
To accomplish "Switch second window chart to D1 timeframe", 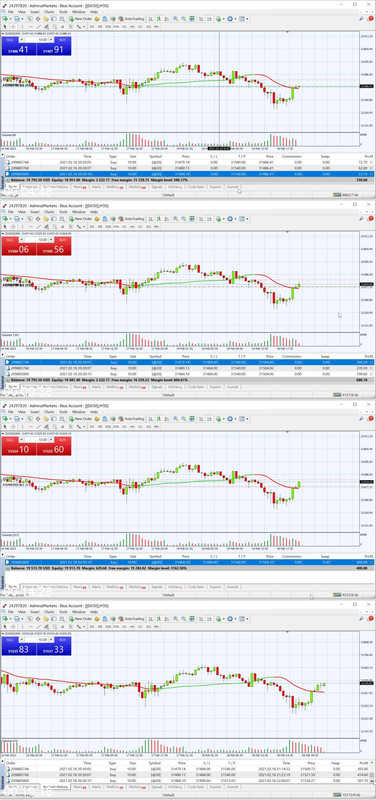I will tap(140, 226).
